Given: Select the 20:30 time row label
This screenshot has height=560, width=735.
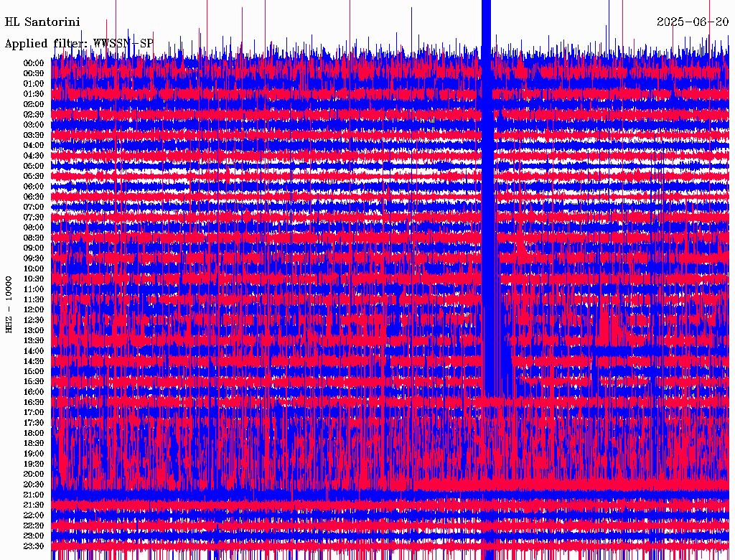Looking at the screenshot, I should click(x=34, y=484).
